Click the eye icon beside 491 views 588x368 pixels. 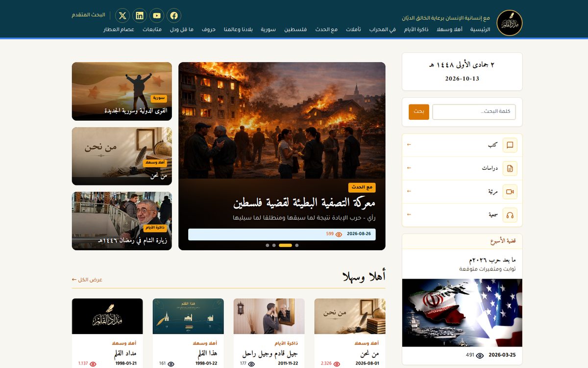pos(480,355)
